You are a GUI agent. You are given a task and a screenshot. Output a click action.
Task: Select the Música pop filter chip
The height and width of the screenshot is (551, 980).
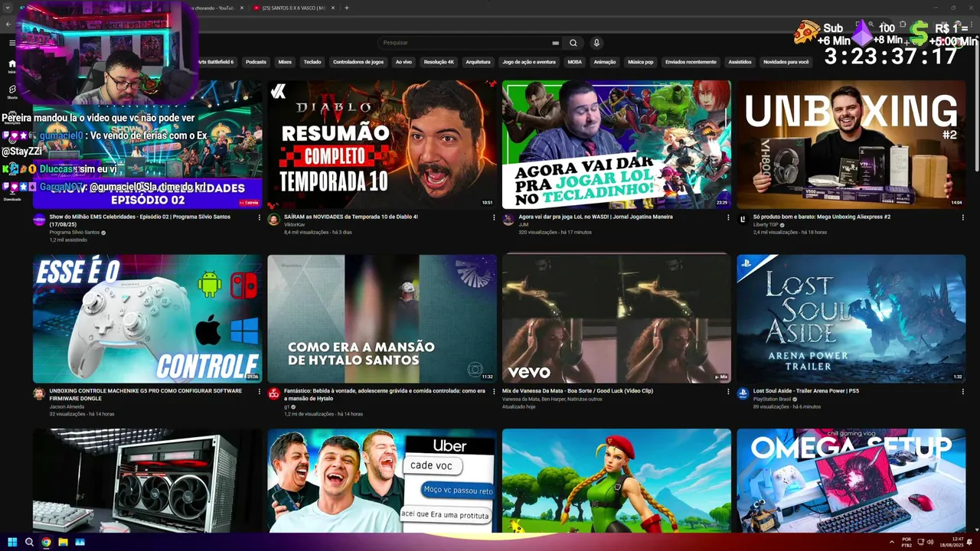641,62
